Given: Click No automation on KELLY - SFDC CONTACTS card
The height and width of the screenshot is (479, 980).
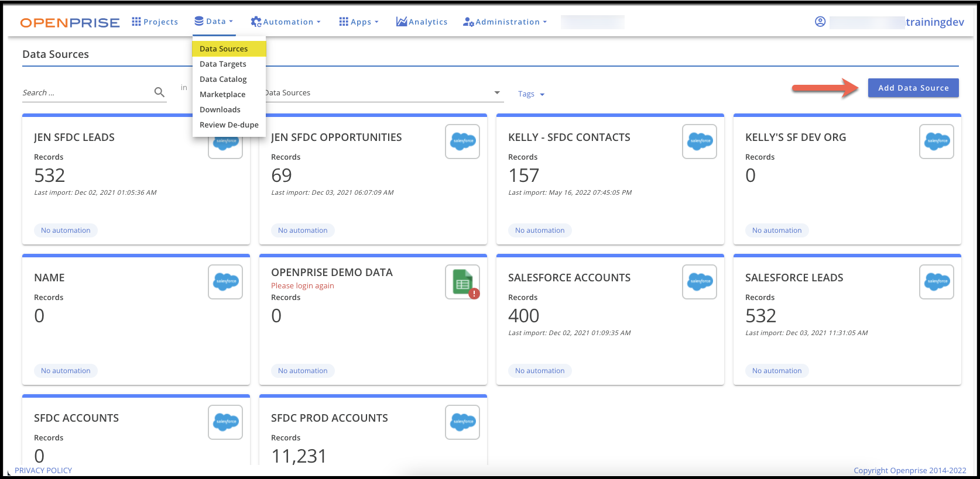Looking at the screenshot, I should click(540, 230).
